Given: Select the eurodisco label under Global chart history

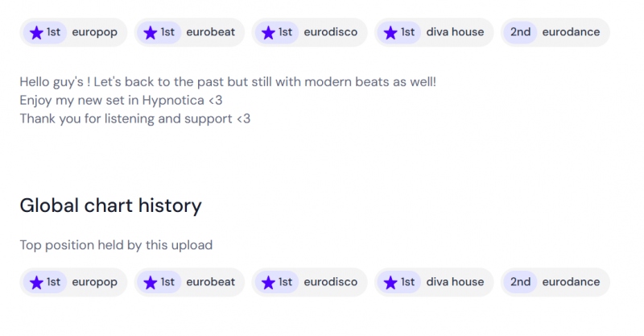Looking at the screenshot, I should (329, 282).
